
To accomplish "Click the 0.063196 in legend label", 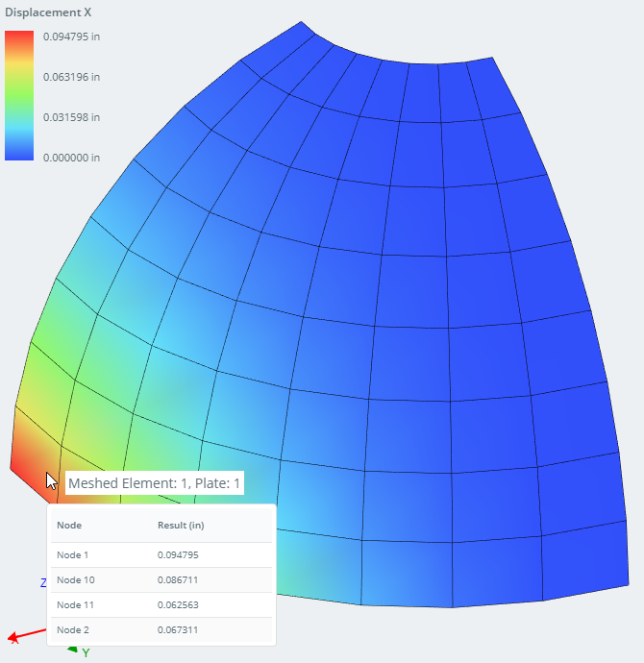I will [x=71, y=77].
